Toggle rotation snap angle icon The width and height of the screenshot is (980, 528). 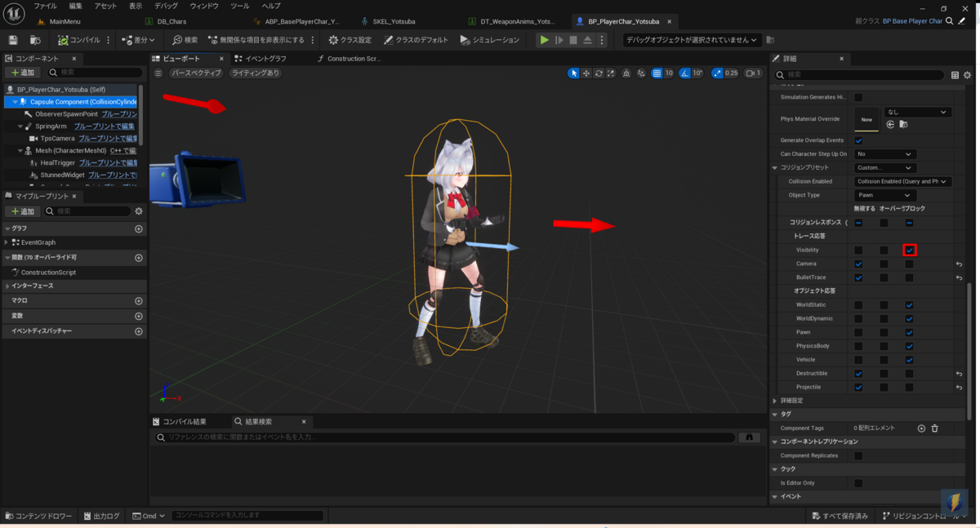[x=684, y=73]
